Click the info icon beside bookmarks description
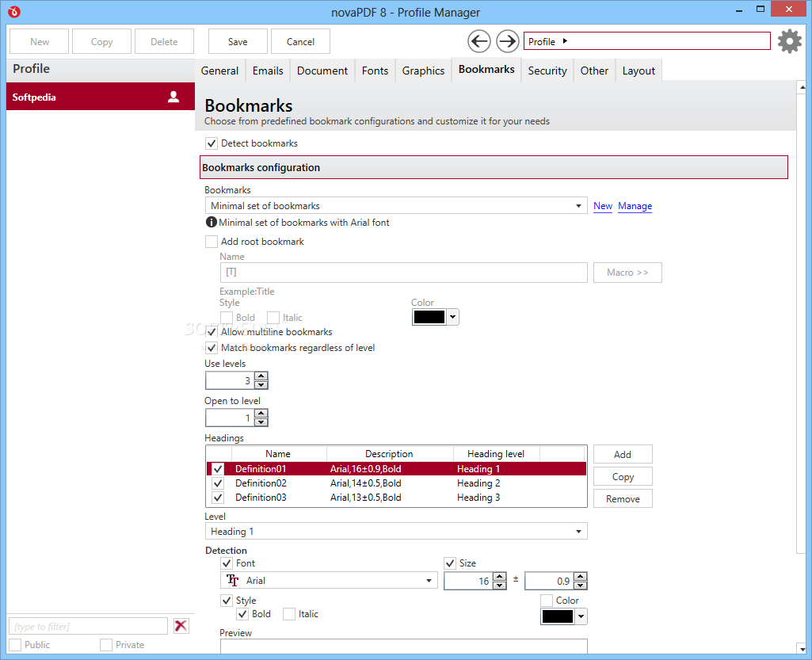Image resolution: width=812 pixels, height=660 pixels. tap(212, 222)
